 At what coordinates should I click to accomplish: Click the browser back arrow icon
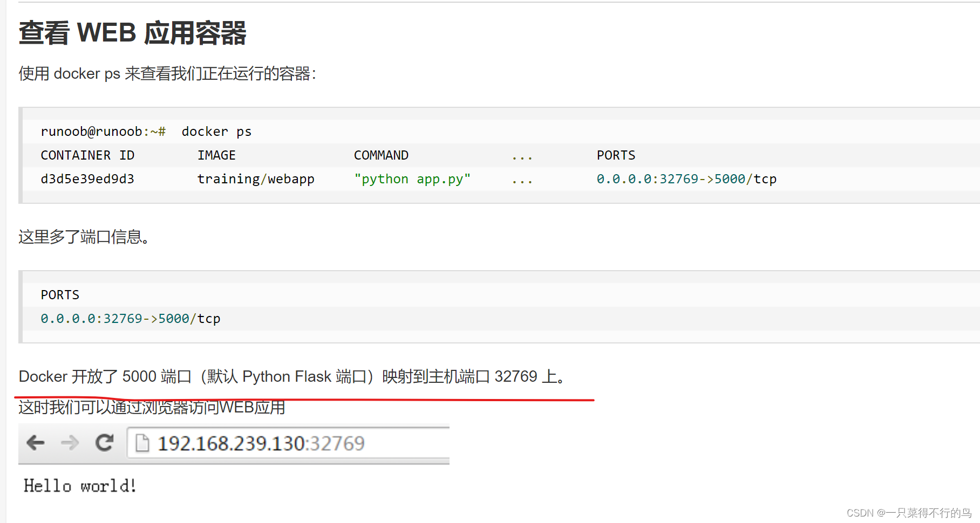pyautogui.click(x=36, y=443)
